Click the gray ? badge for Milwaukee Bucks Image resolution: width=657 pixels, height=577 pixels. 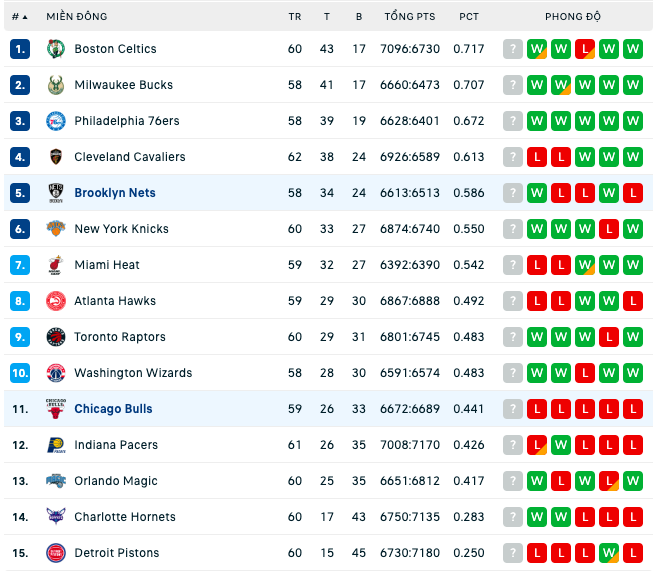click(513, 85)
